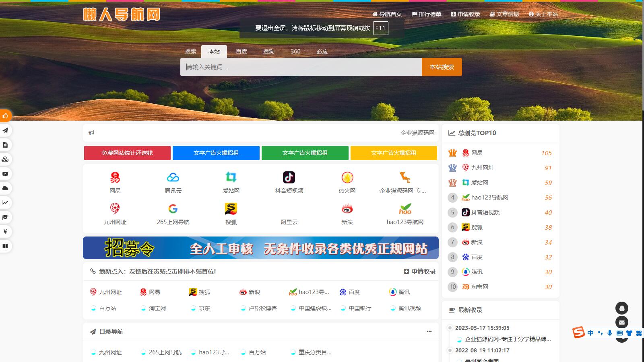This screenshot has height=362, width=644.
Task: Open 阿里云 in the site grid
Action: click(x=289, y=222)
